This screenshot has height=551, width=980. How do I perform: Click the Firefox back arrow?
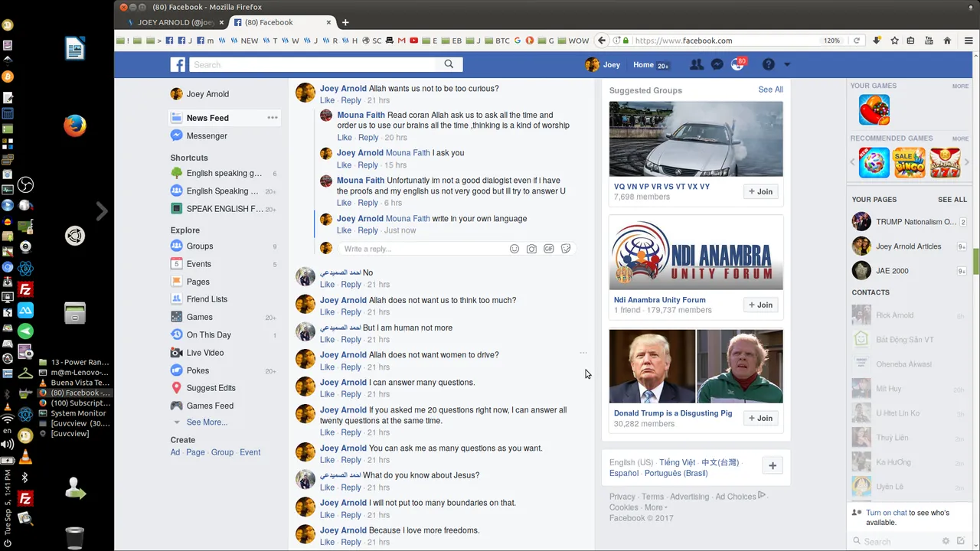tap(602, 41)
